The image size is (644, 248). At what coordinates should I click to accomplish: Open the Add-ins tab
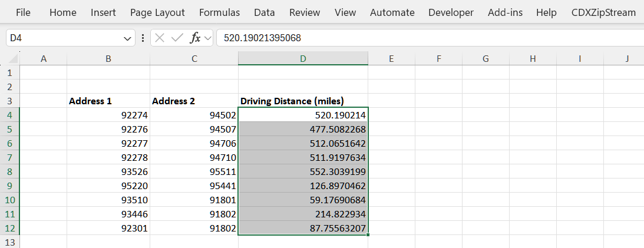point(505,12)
